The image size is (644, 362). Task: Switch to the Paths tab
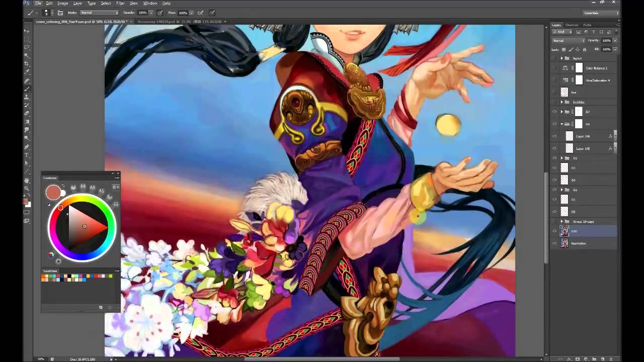[x=587, y=25]
